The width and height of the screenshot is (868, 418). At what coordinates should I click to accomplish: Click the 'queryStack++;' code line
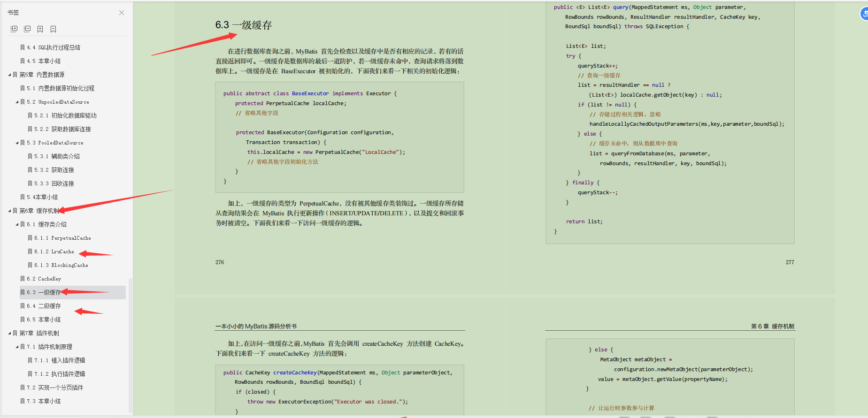coord(598,66)
